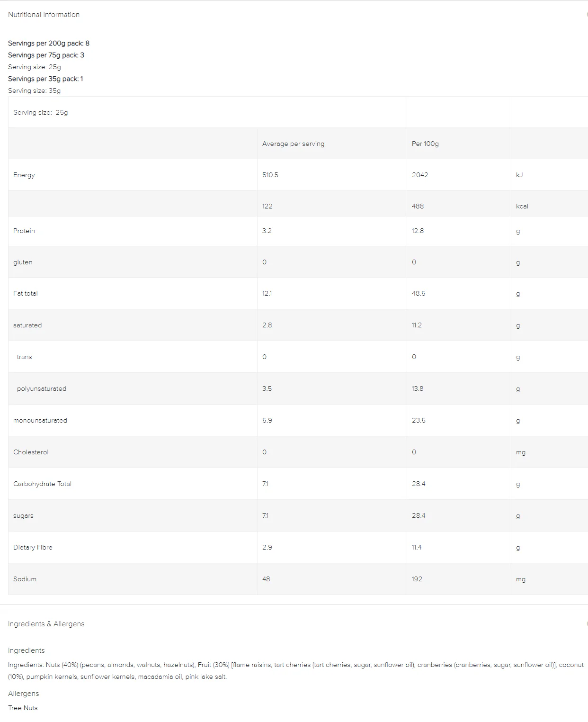The width and height of the screenshot is (588, 722).
Task: Select the Servings per 75g pack line
Action: click(46, 55)
